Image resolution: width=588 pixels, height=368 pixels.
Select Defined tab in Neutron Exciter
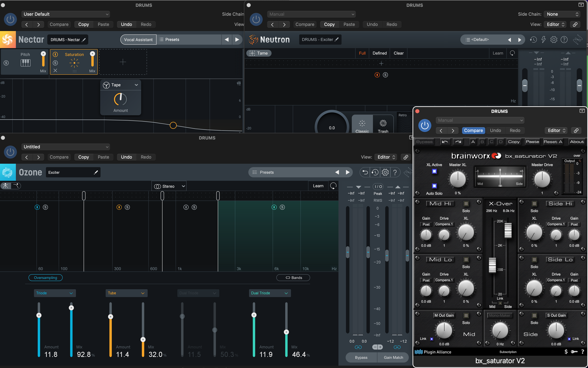pos(379,53)
